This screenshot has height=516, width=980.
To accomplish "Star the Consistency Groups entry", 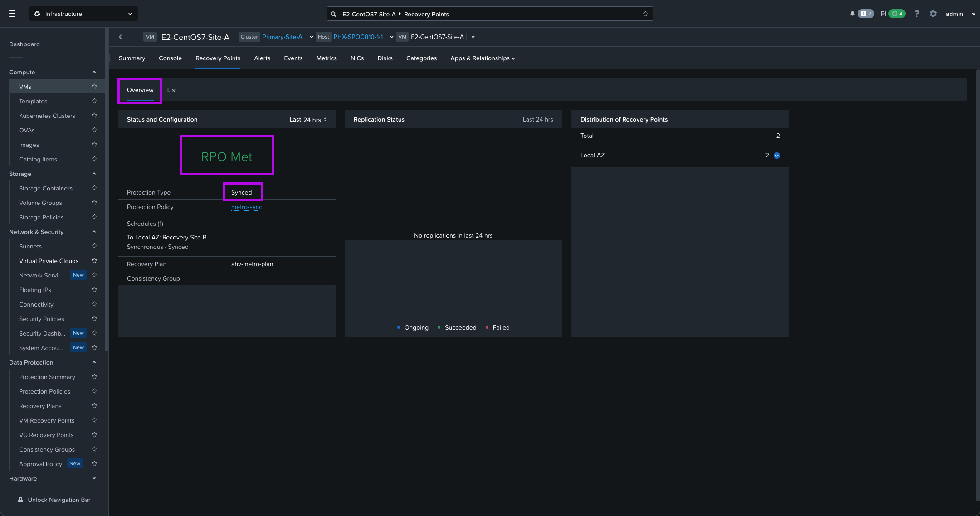I will coord(94,449).
